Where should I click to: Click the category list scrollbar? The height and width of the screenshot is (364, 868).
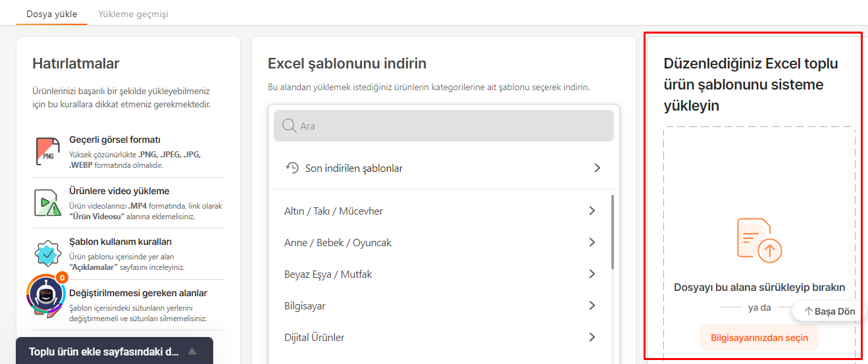click(613, 232)
